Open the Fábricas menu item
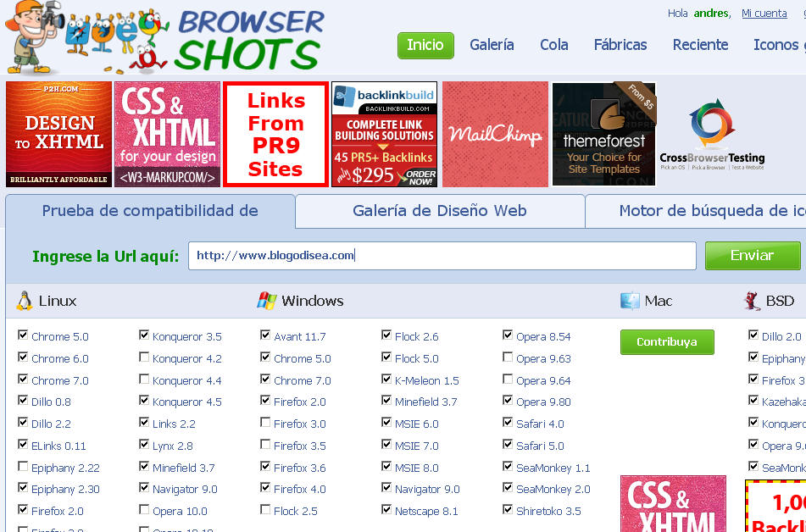 coord(620,45)
